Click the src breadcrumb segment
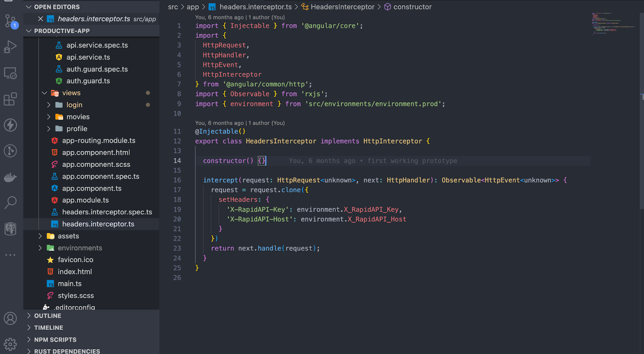Screen dimensions: 644x354 tap(173, 7)
